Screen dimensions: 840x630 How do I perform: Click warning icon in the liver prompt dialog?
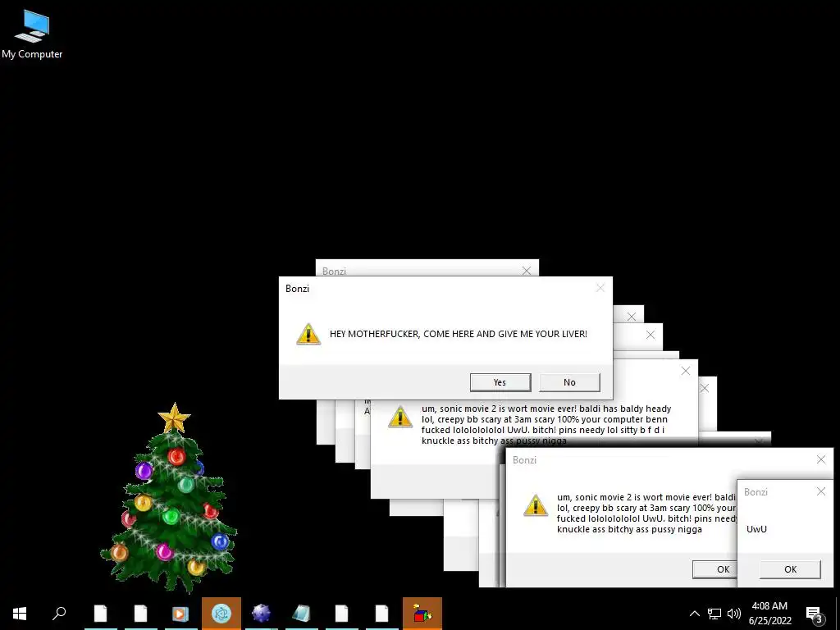point(308,335)
